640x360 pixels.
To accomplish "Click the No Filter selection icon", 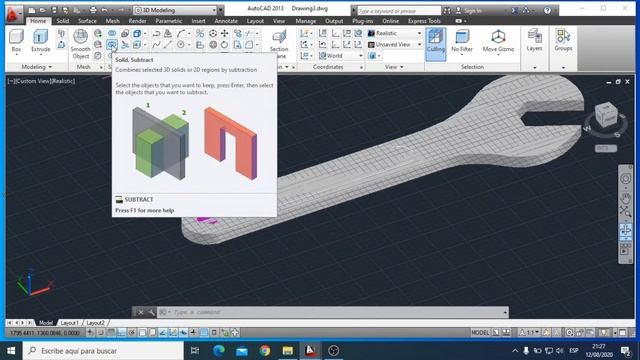I will click(x=462, y=41).
